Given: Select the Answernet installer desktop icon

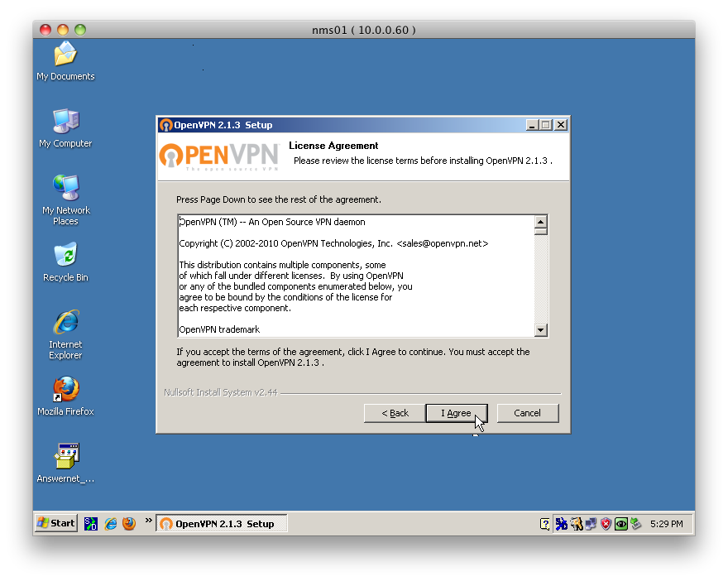Looking at the screenshot, I should tap(65, 463).
